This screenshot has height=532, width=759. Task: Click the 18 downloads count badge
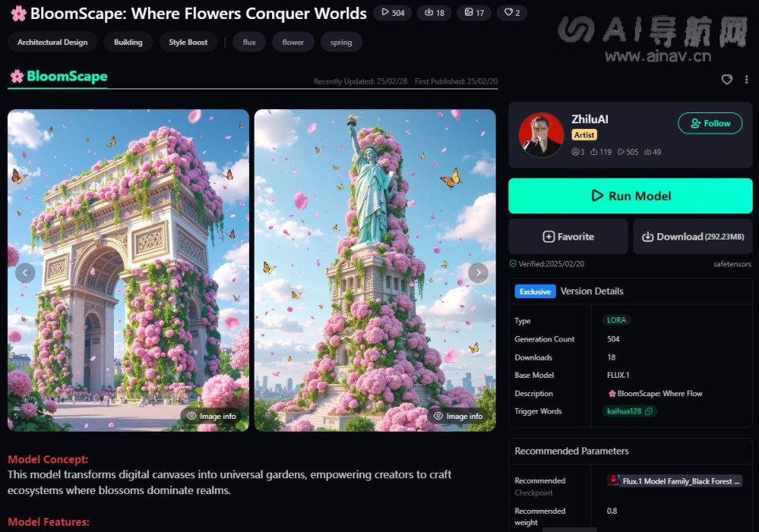(x=434, y=13)
